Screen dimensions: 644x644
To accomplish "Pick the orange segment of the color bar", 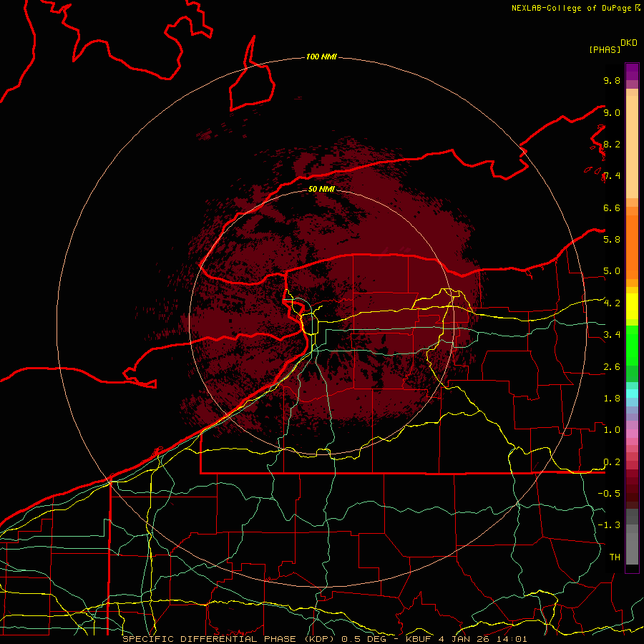I will coord(632,247).
